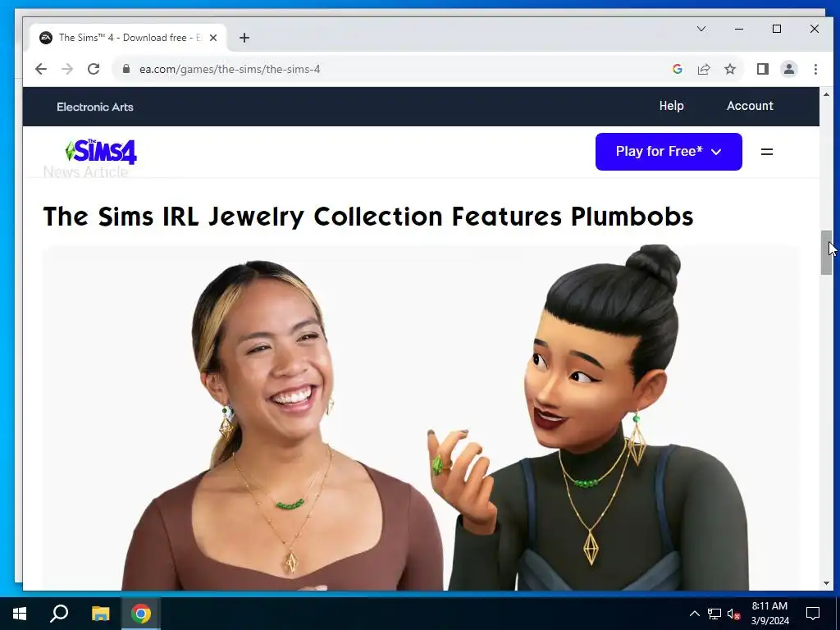The image size is (840, 630).
Task: Reload the current page
Action: (94, 69)
